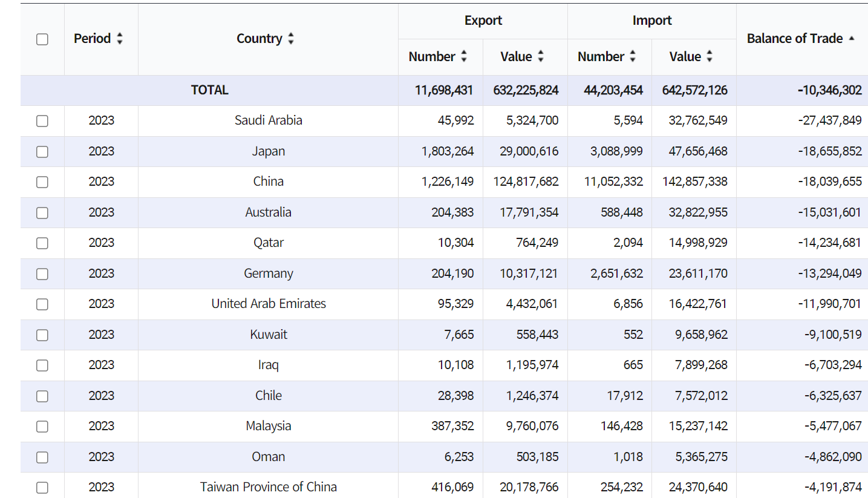Click the Export column group header
Viewport: 868px width, 498px height.
click(x=483, y=21)
